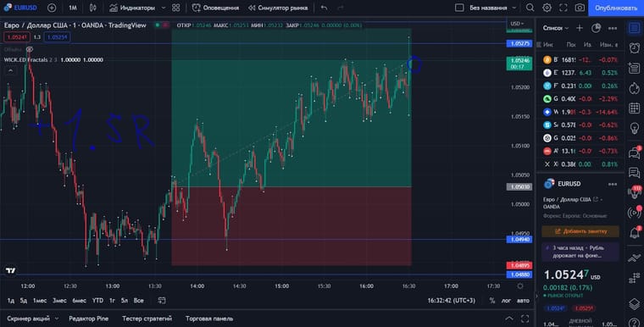Start Симулятор рынка replay mode
Viewport: 644px width, 327px height.
278,8
